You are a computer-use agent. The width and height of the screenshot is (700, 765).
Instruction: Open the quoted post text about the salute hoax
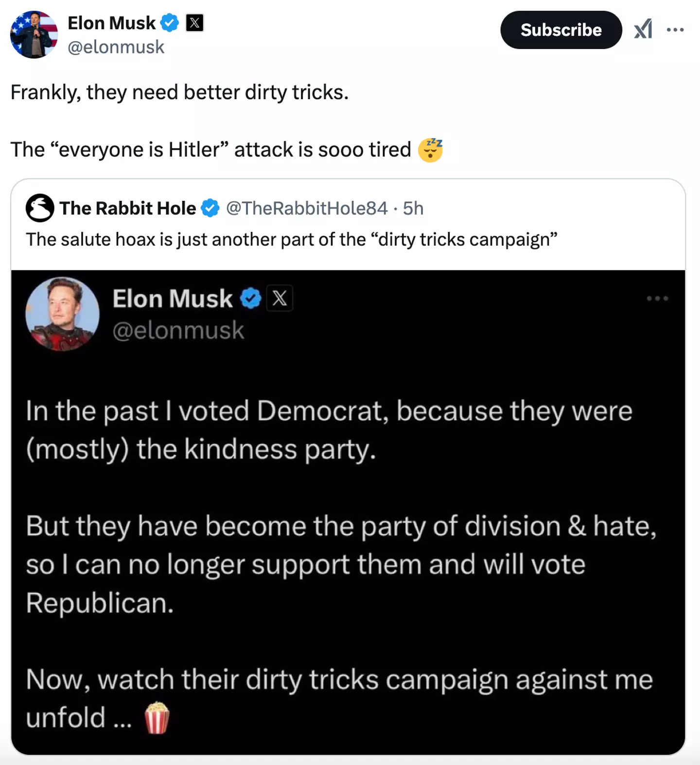292,239
